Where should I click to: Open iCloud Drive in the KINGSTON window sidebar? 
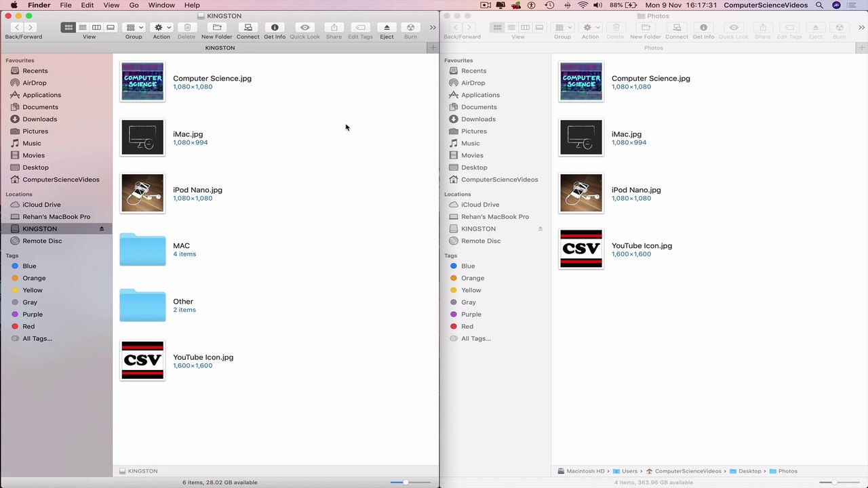(x=41, y=205)
